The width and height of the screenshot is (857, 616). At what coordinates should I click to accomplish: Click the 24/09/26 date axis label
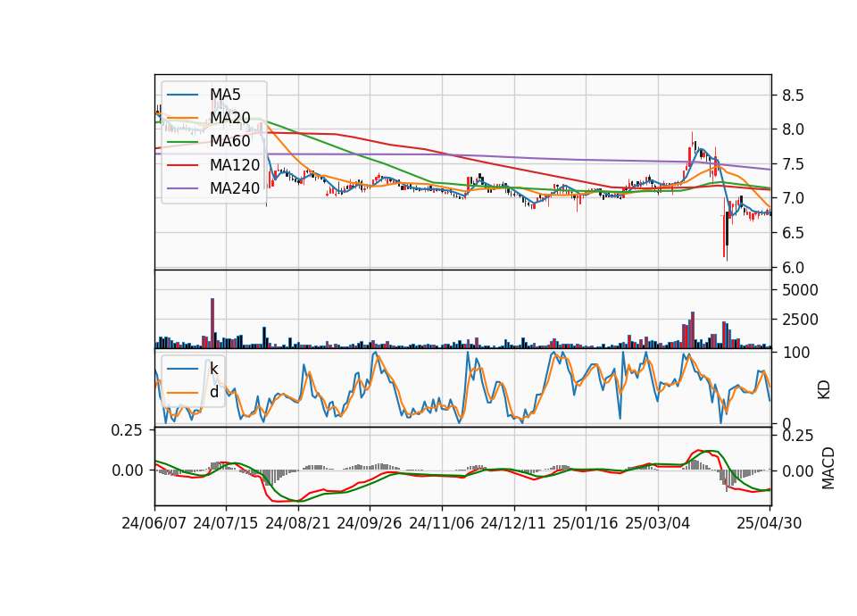[370, 523]
